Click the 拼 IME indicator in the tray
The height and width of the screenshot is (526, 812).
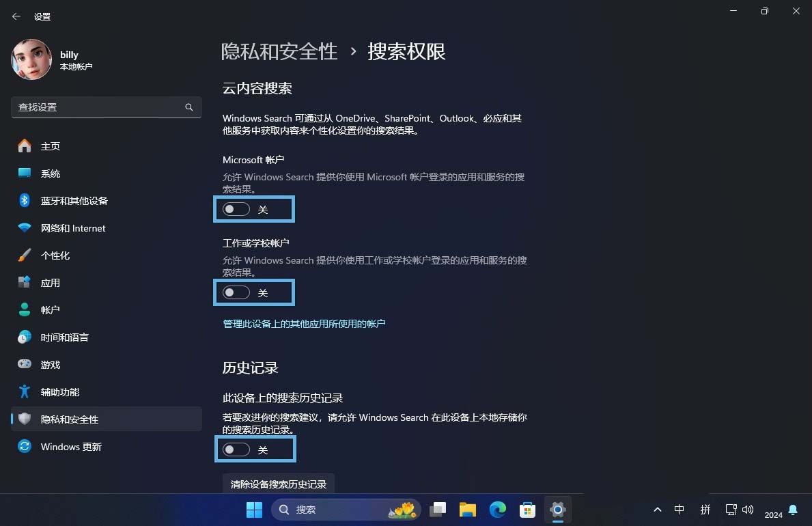705,510
